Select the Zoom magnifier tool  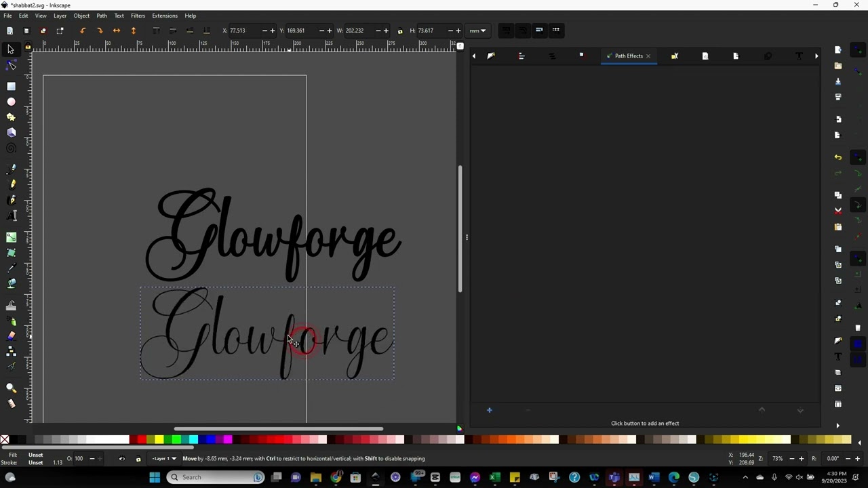(11, 388)
